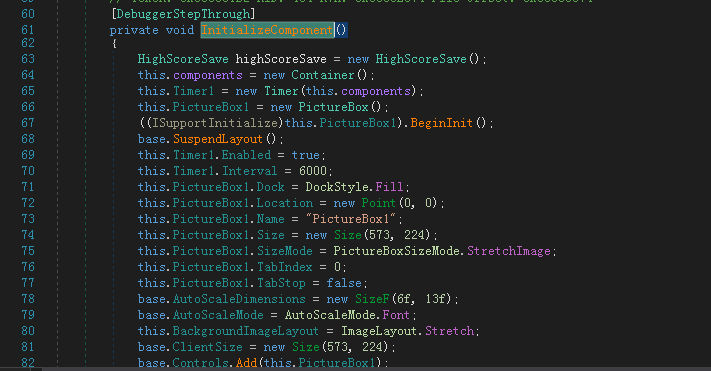Select the DebuggerStepThrough attribute on line 60
711x371 pixels.
pos(183,14)
